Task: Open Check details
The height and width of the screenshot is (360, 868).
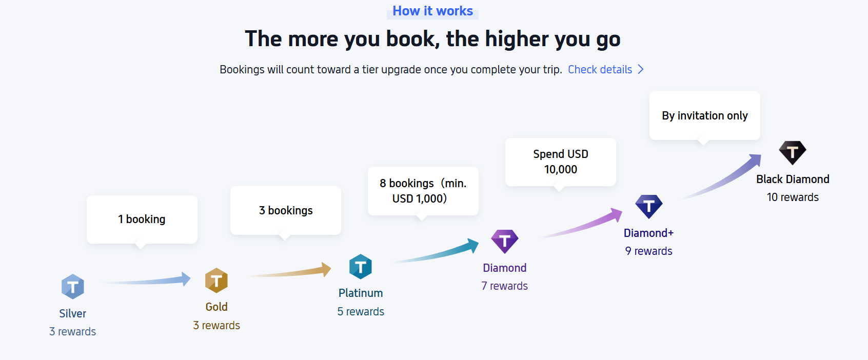Action: click(x=600, y=69)
